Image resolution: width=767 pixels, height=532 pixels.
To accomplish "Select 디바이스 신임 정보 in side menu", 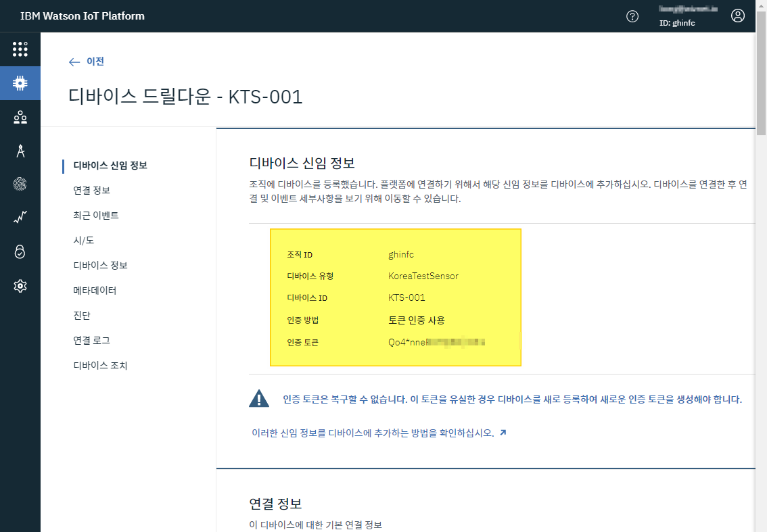I will tap(110, 165).
